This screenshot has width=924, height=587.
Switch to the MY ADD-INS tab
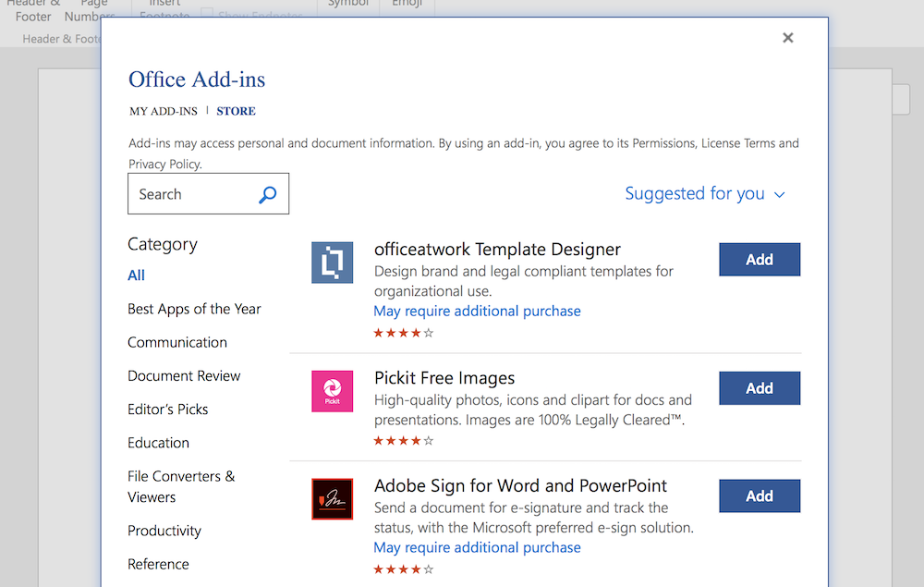(x=163, y=111)
